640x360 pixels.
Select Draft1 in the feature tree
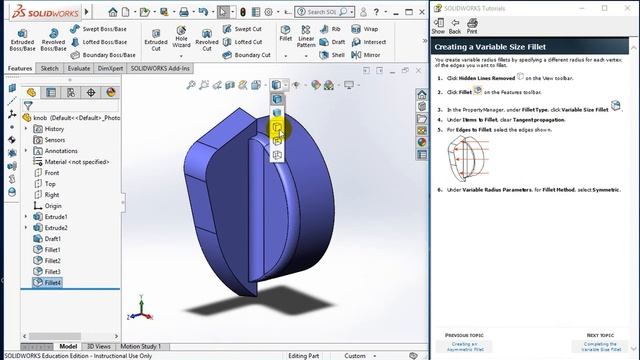(48, 239)
